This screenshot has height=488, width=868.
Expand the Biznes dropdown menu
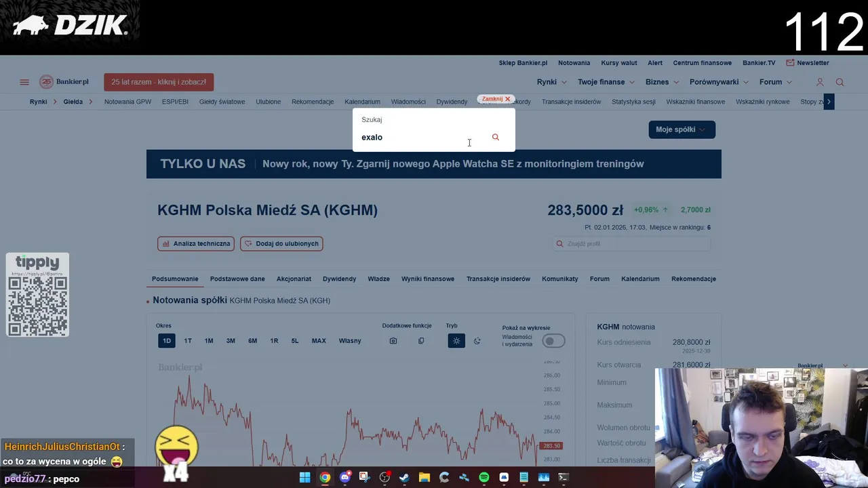click(x=662, y=82)
